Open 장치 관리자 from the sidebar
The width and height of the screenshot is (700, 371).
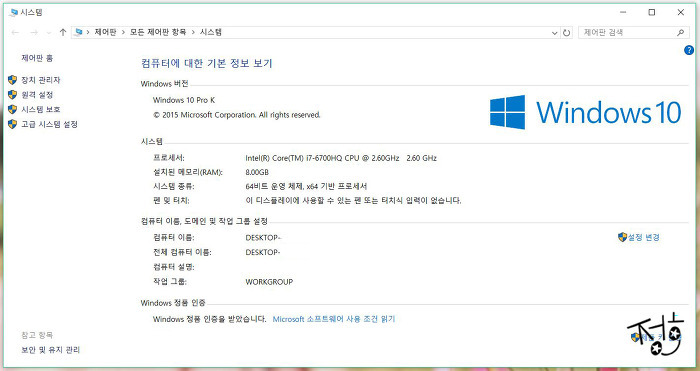tap(41, 80)
